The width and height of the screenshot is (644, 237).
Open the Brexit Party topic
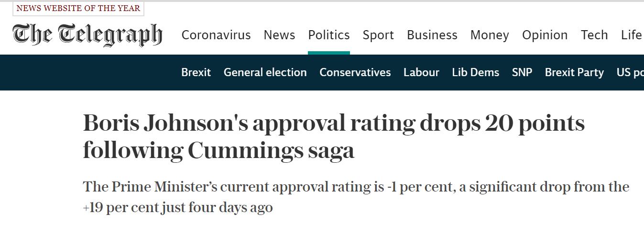tap(574, 72)
